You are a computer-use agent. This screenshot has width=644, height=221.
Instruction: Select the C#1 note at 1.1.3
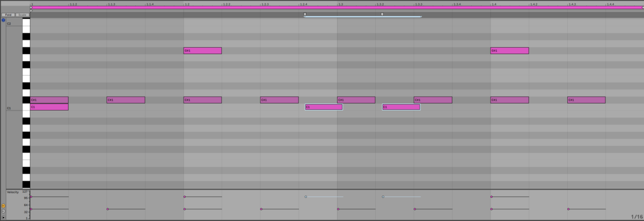pyautogui.click(x=126, y=100)
